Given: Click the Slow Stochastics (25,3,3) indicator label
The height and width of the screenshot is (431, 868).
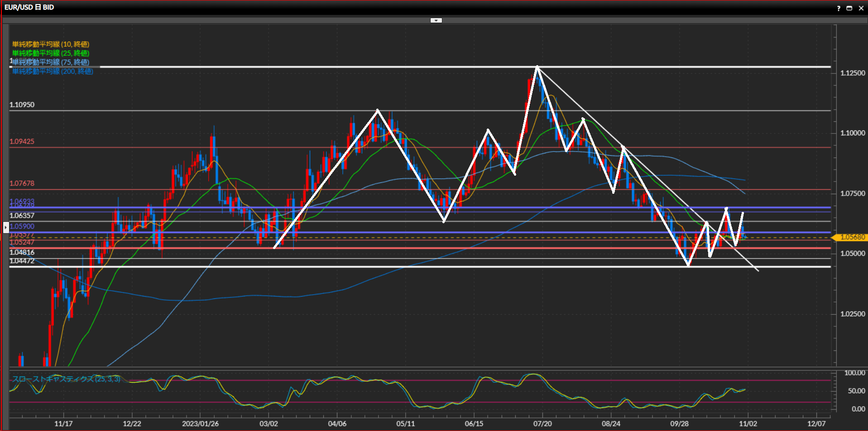Looking at the screenshot, I should pyautogui.click(x=66, y=379).
